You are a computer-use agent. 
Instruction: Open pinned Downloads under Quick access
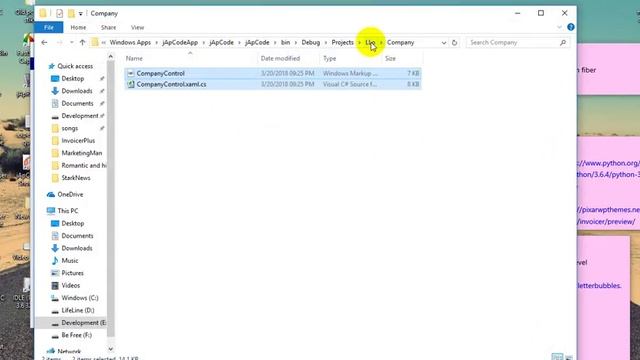point(77,91)
